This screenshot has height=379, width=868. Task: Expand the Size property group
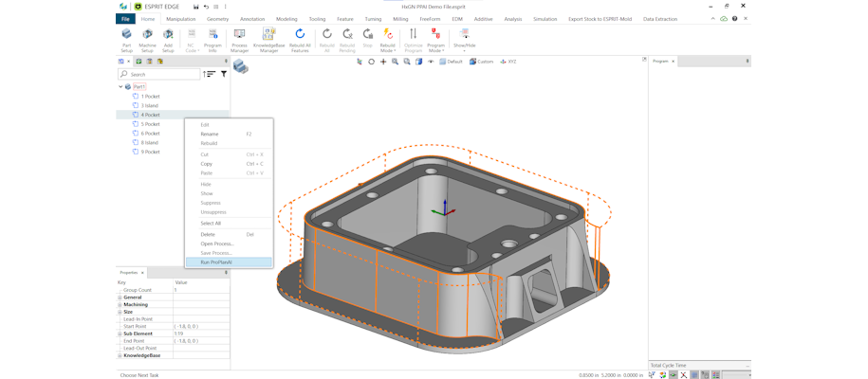[x=120, y=312]
